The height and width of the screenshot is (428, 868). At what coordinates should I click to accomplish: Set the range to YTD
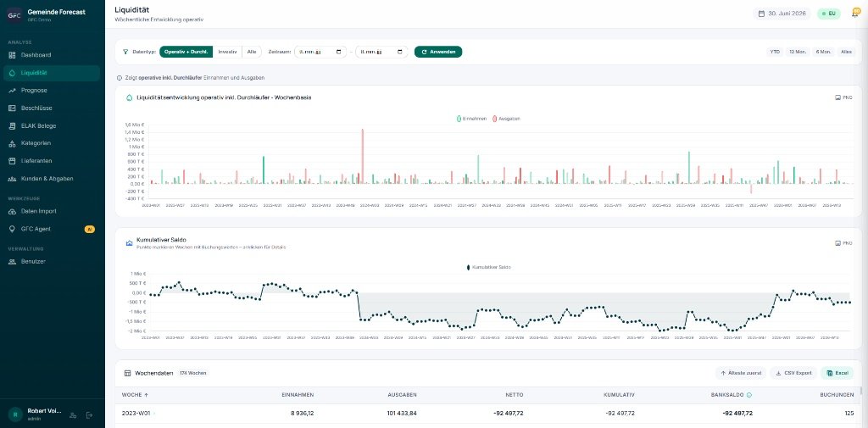[775, 52]
